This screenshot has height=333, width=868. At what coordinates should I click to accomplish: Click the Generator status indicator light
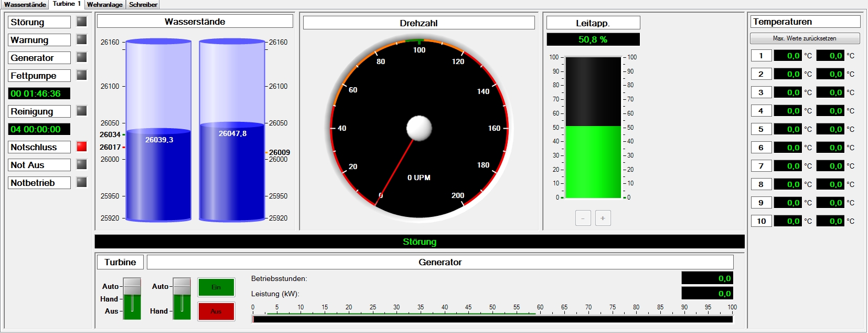[81, 57]
